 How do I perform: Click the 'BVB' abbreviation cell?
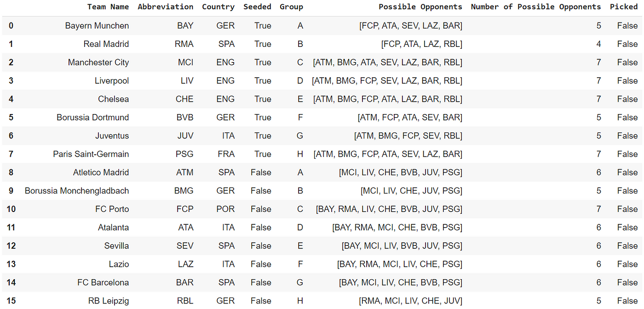tap(185, 118)
